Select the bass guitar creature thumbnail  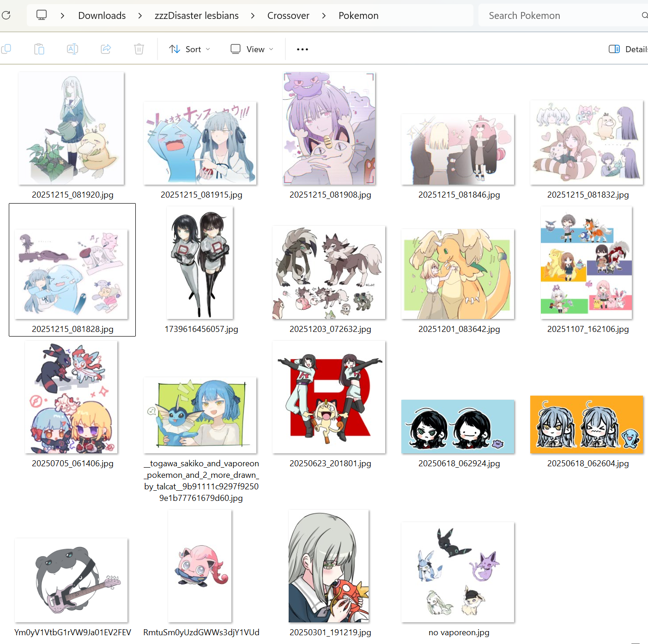coord(71,580)
